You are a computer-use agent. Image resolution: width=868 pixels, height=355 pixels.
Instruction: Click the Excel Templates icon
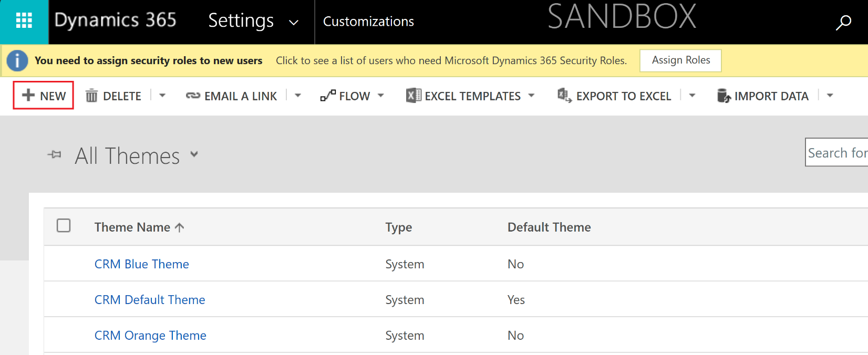(414, 96)
